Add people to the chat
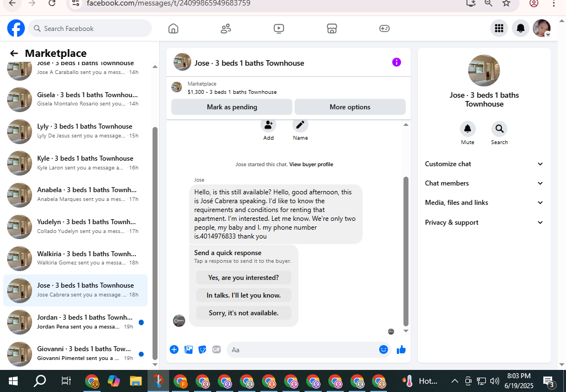The width and height of the screenshot is (566, 392). tap(268, 125)
